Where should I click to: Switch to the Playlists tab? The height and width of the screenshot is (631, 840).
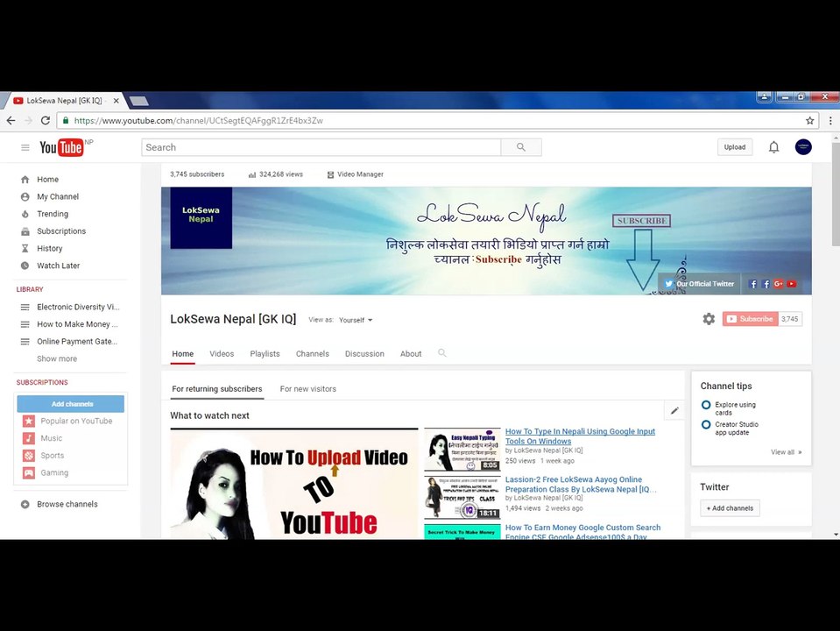(x=265, y=354)
